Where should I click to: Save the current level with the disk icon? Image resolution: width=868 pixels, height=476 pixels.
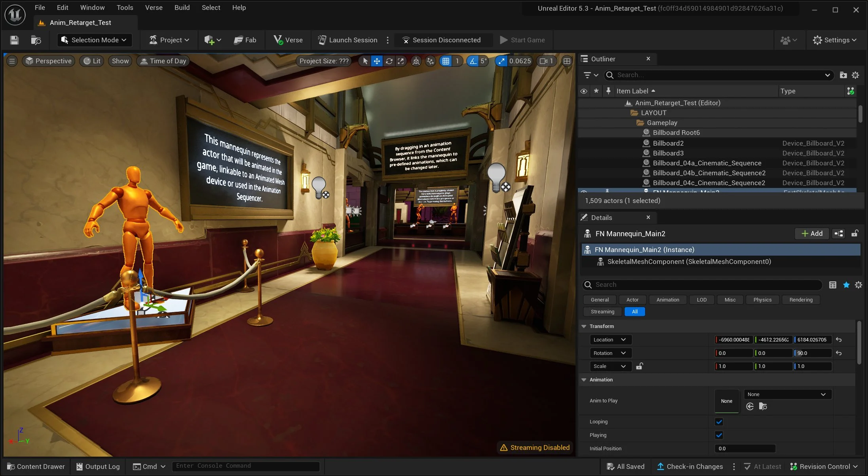(14, 40)
